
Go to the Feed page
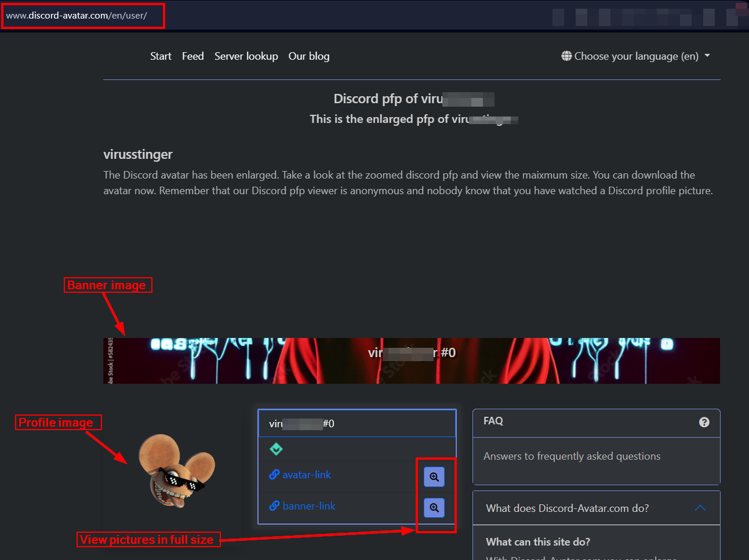(192, 56)
